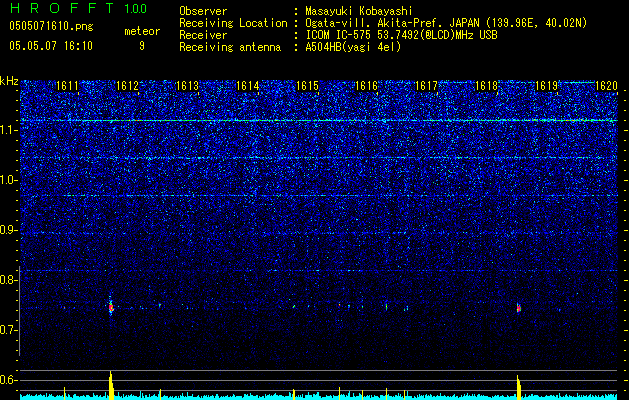The width and height of the screenshot is (629, 400).
Task: Click the time marker 1619
Action: coord(546,86)
